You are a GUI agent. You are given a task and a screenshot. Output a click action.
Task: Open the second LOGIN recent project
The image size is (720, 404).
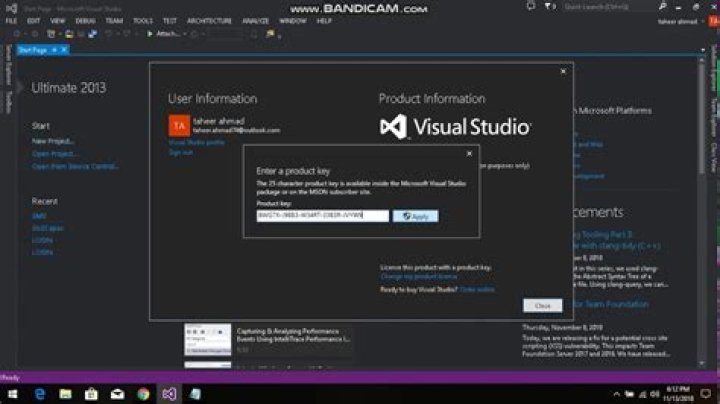pos(42,252)
